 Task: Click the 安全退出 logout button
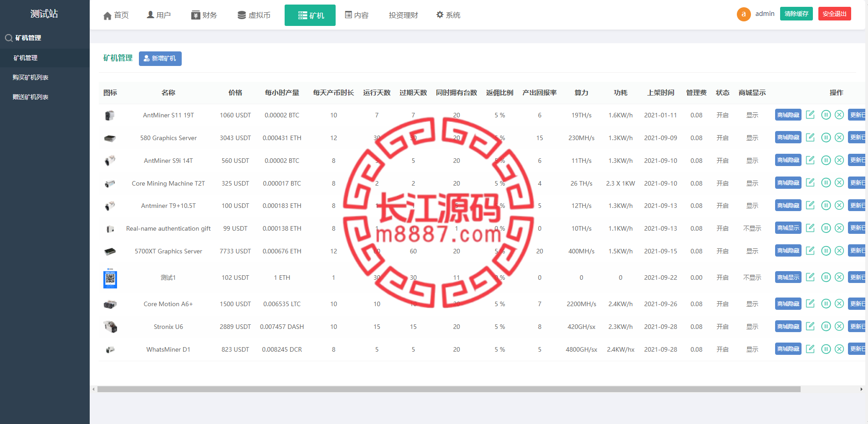click(835, 14)
